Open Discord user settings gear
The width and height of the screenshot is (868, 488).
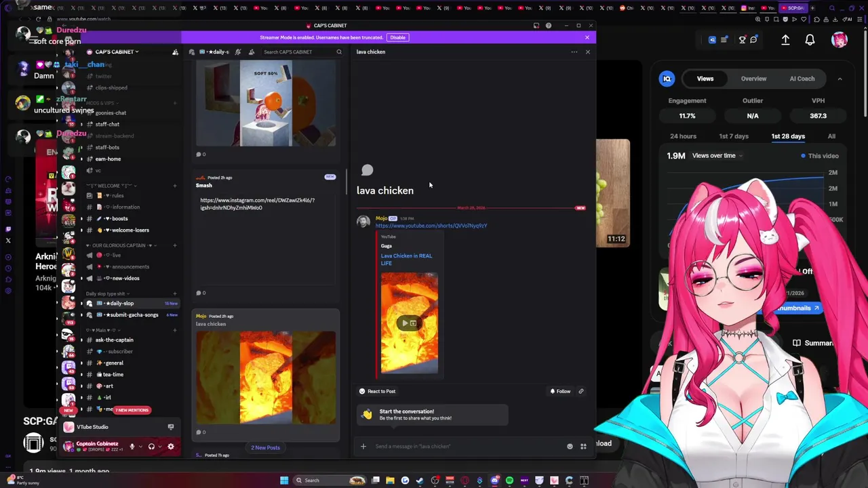pos(170,447)
